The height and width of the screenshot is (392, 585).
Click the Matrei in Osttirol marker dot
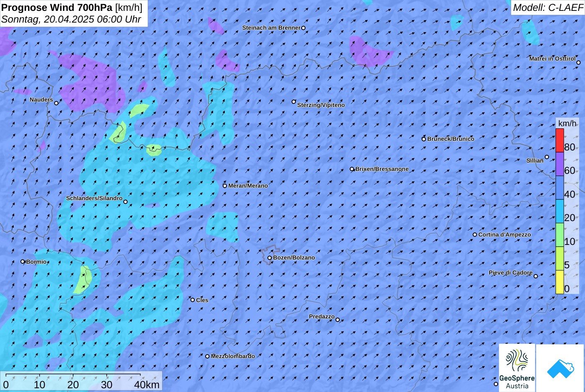pyautogui.click(x=578, y=63)
